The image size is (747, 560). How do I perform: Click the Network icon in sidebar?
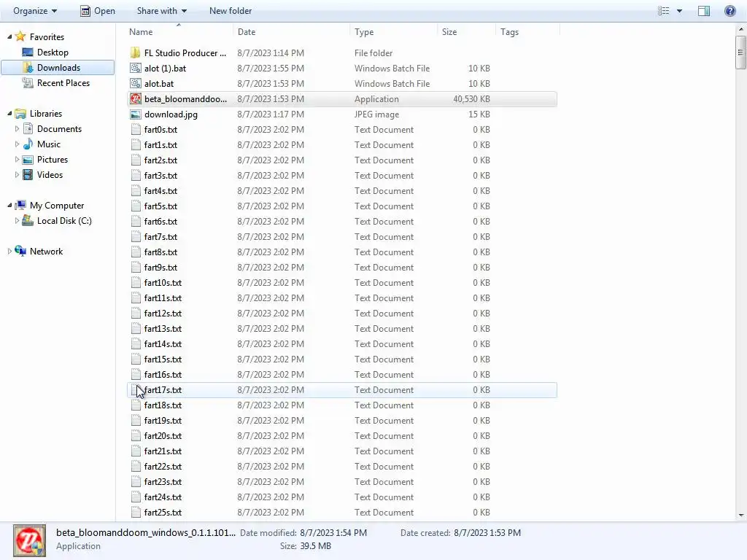click(x=20, y=251)
